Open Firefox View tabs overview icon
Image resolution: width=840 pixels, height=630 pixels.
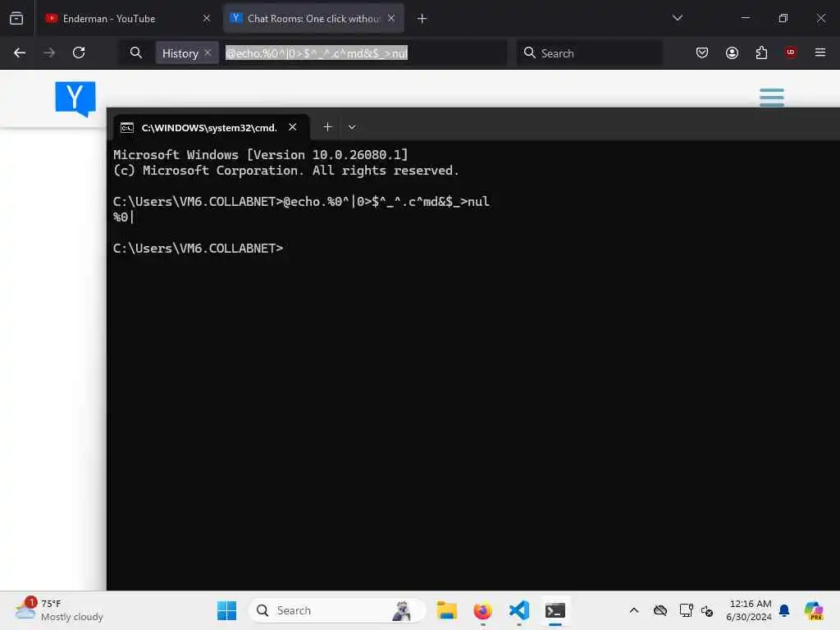(16, 18)
